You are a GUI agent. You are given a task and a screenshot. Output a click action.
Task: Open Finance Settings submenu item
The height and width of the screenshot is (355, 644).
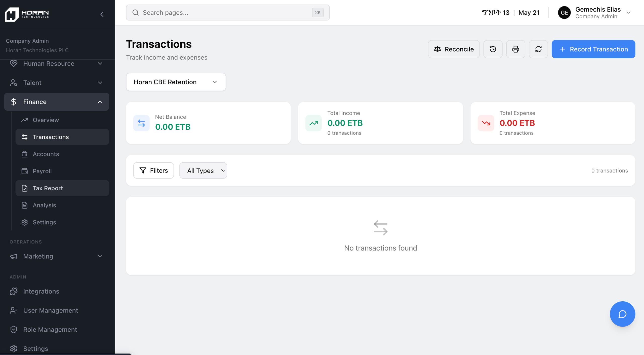click(62, 222)
